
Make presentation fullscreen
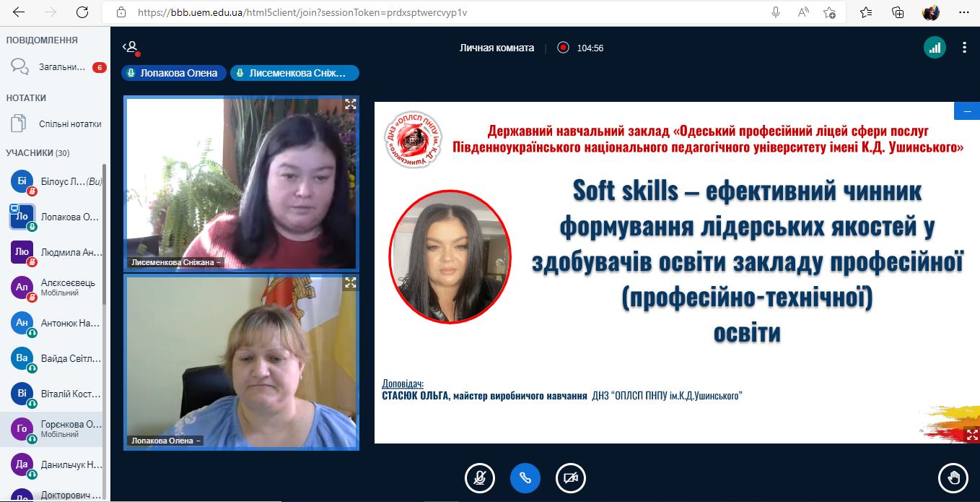click(971, 434)
